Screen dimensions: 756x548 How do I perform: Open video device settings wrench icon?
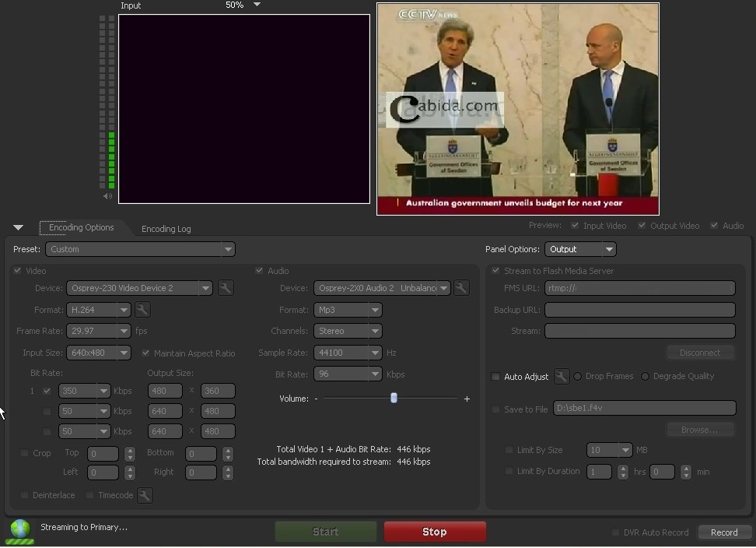coord(226,288)
